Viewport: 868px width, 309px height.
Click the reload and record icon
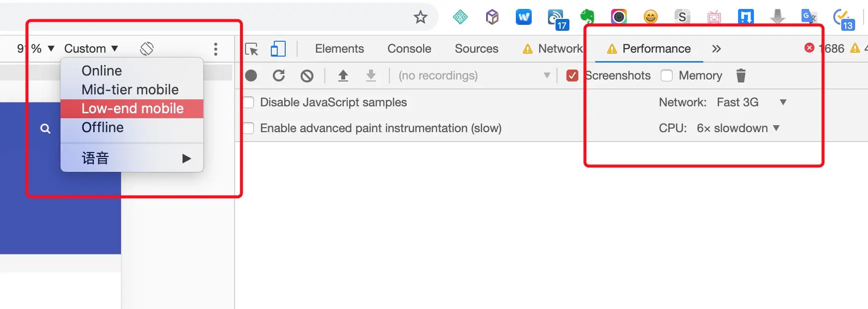(x=279, y=76)
